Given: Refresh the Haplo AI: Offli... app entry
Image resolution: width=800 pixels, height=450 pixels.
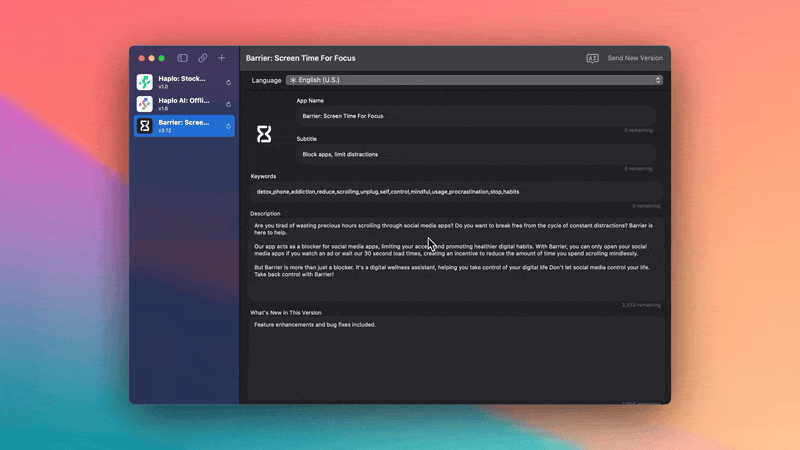Looking at the screenshot, I should pyautogui.click(x=229, y=104).
